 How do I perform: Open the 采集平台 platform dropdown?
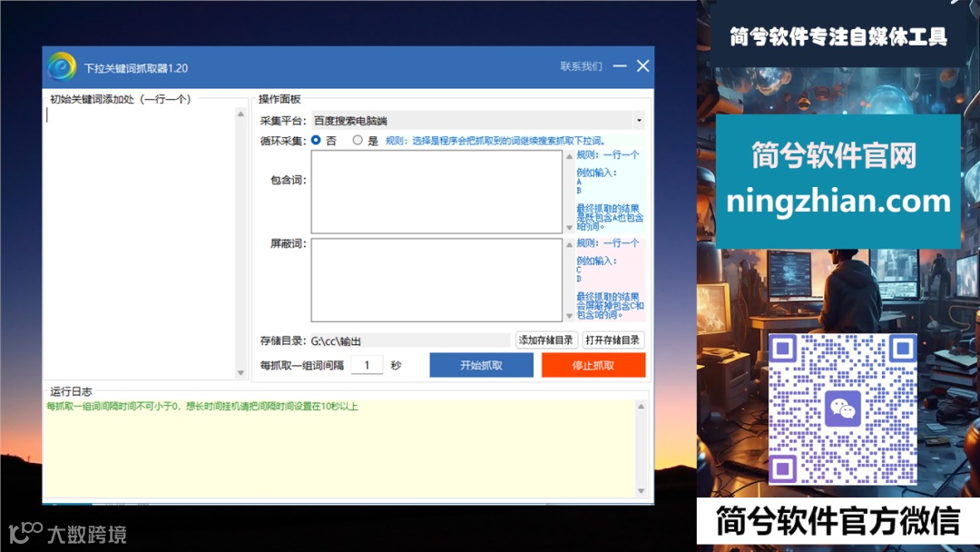tap(477, 120)
